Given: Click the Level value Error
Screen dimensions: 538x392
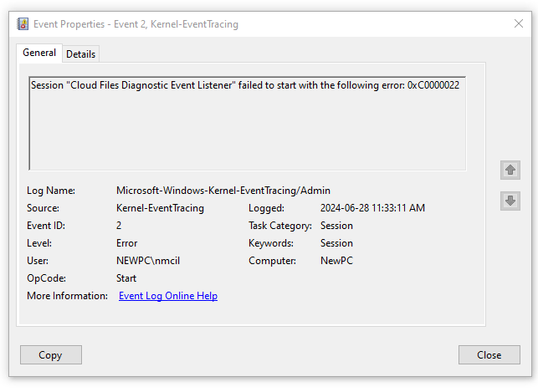Looking at the screenshot, I should click(126, 243).
